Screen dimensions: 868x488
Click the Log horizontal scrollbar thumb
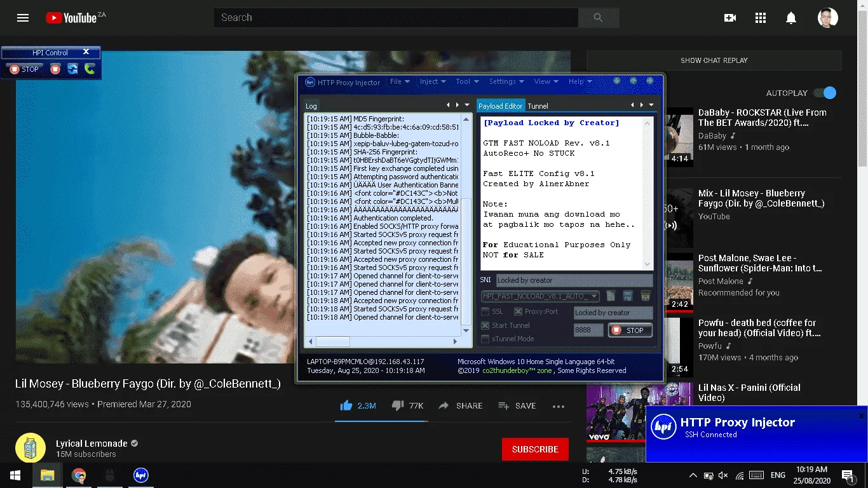point(333,341)
